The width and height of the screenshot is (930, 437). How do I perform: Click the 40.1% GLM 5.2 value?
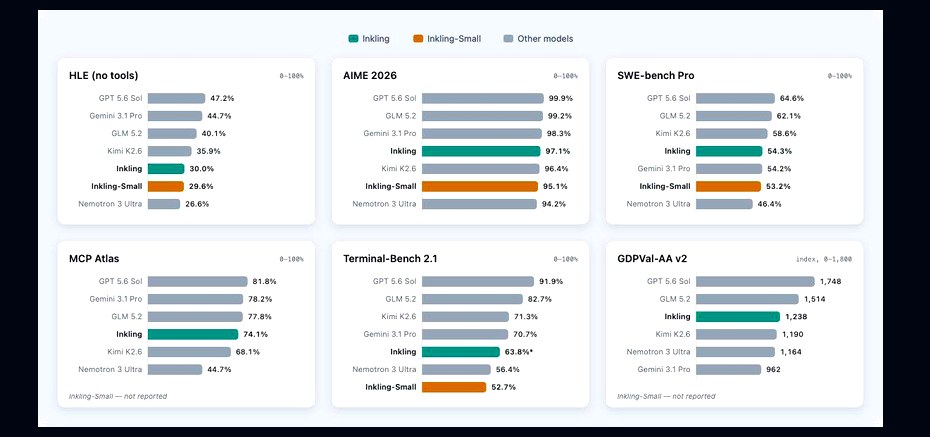[x=214, y=133]
